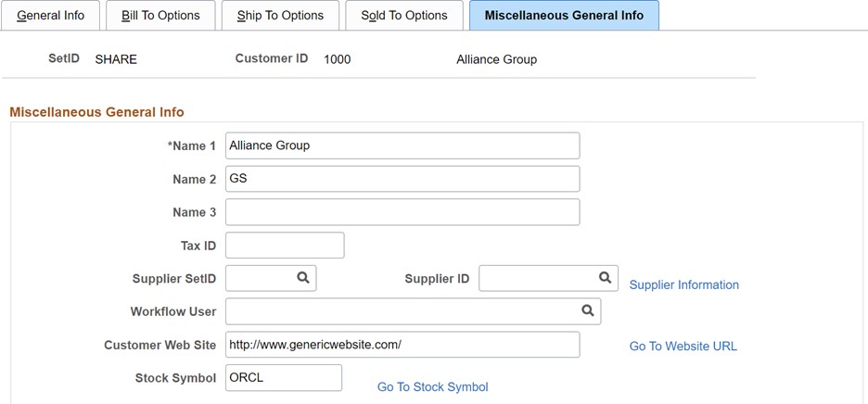Screen dimensions: 868x404
Task: Open Workflow User lookup magnifier
Action: [x=587, y=310]
